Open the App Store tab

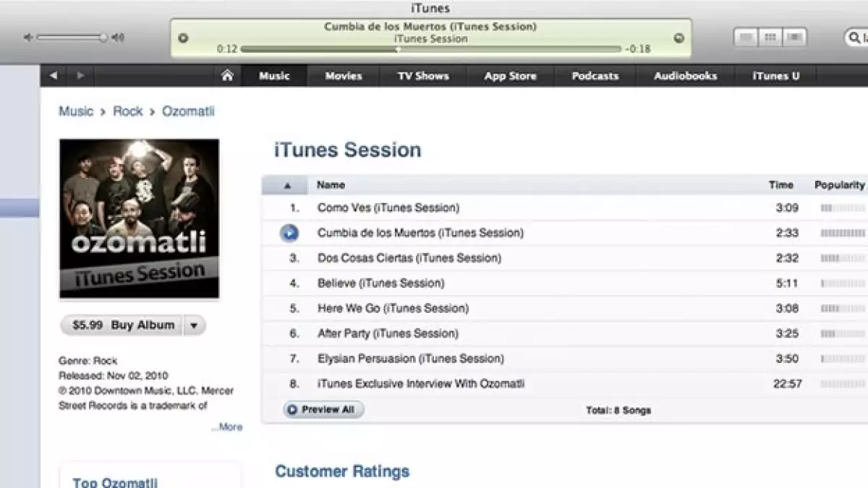point(511,75)
